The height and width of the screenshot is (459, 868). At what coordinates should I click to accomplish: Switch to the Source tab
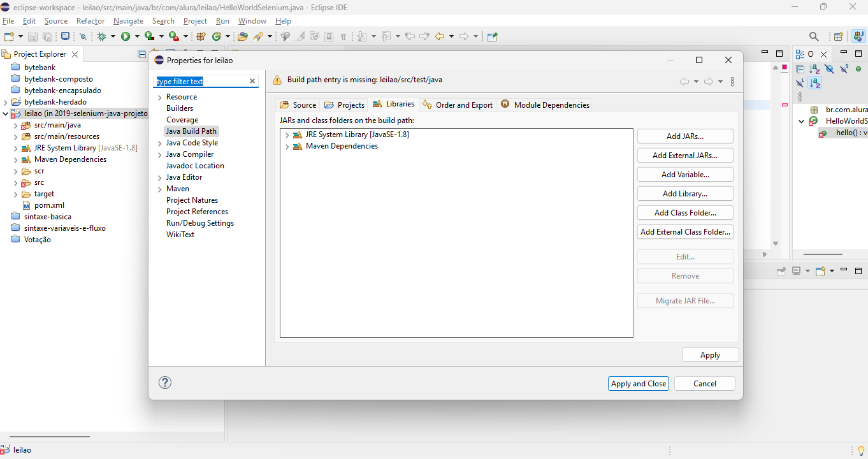tap(298, 105)
